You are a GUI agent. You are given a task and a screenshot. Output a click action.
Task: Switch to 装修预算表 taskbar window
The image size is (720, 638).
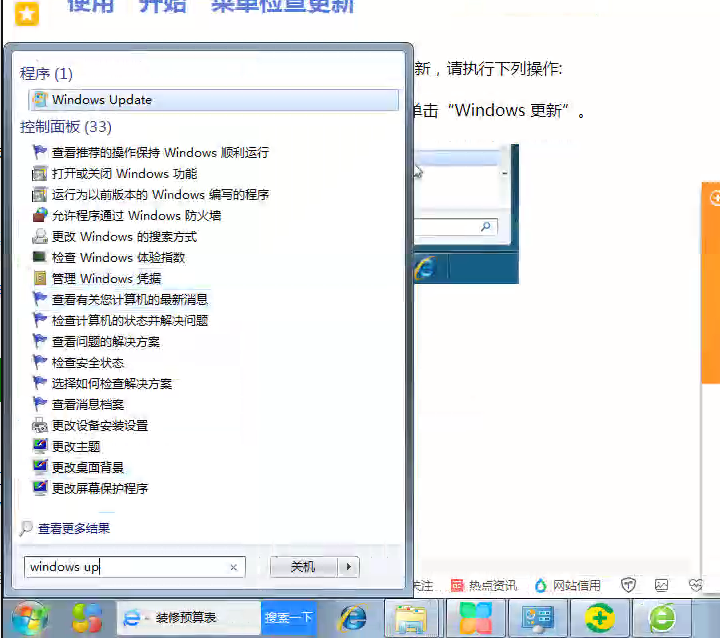pos(189,618)
